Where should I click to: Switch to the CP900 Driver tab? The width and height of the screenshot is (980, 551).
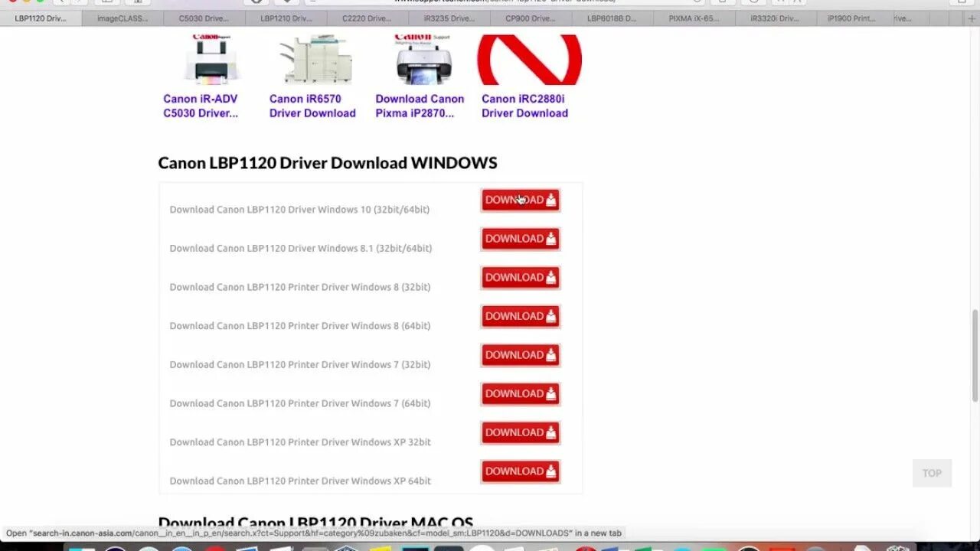(x=531, y=18)
